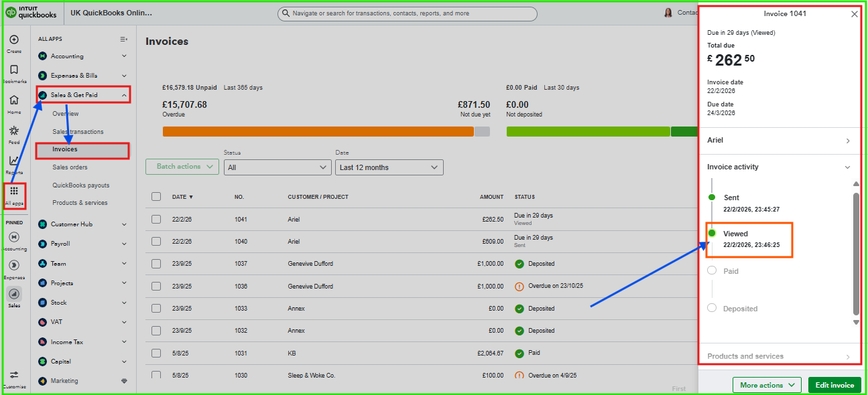
Task: Open the Date Last 12 months dropdown
Action: [389, 167]
